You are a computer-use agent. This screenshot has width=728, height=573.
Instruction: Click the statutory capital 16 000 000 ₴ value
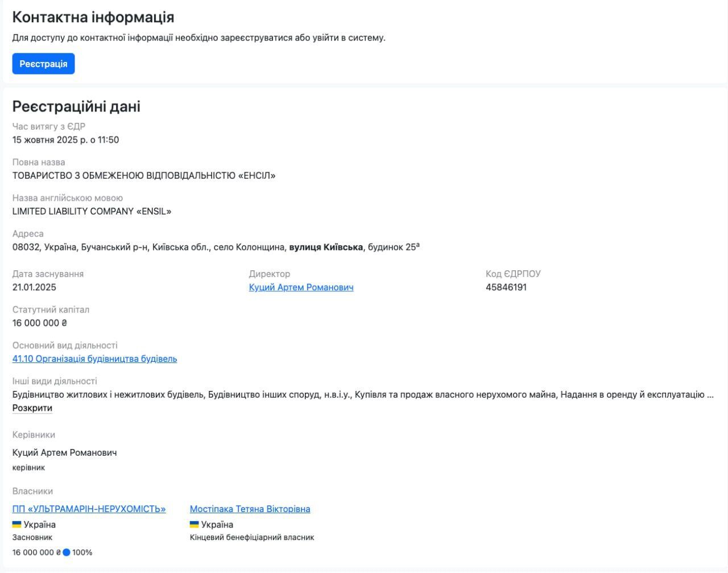40,323
